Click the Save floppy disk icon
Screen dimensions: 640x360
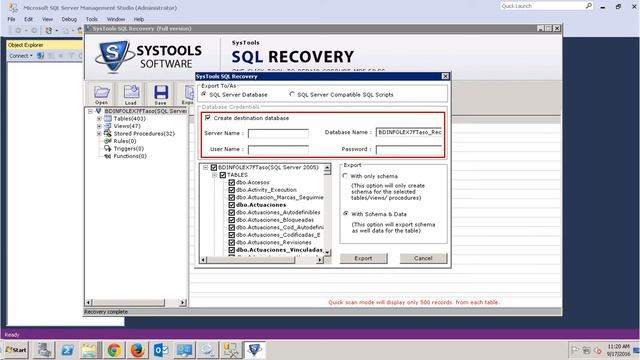pos(161,93)
